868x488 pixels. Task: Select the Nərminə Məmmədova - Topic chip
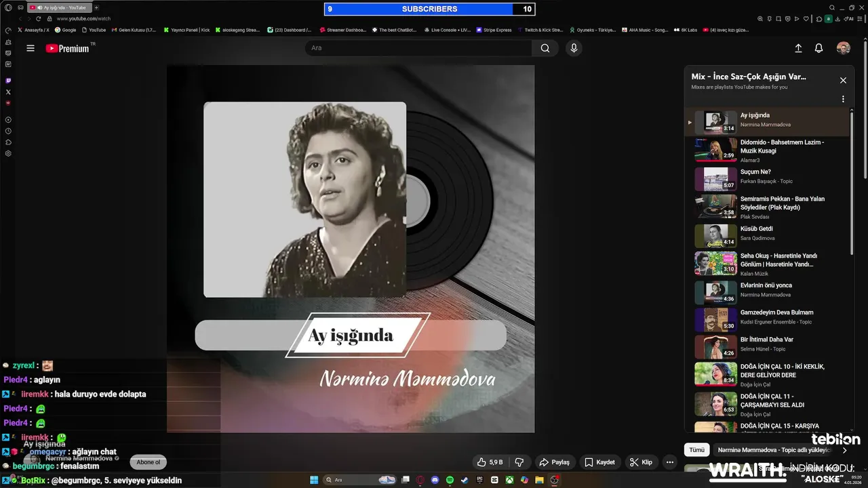[x=773, y=450]
